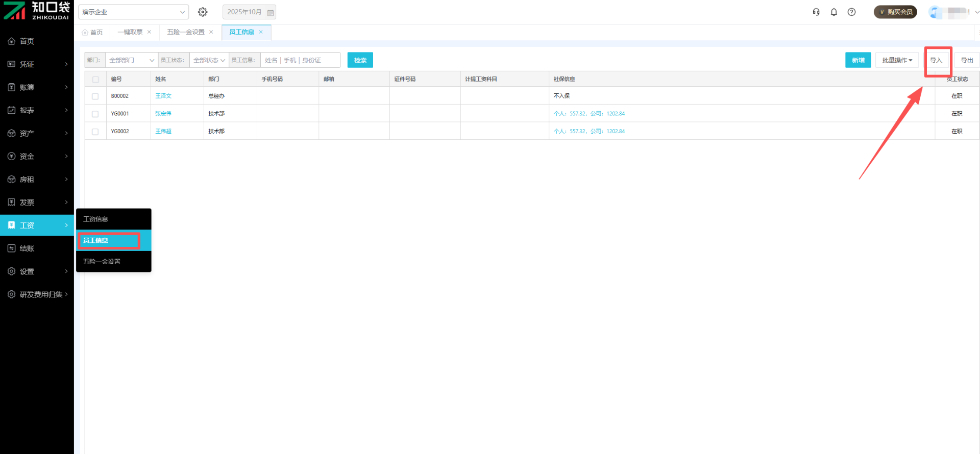Close the 一键取票 tab
Screen dimensions: 980x454
tap(150, 32)
